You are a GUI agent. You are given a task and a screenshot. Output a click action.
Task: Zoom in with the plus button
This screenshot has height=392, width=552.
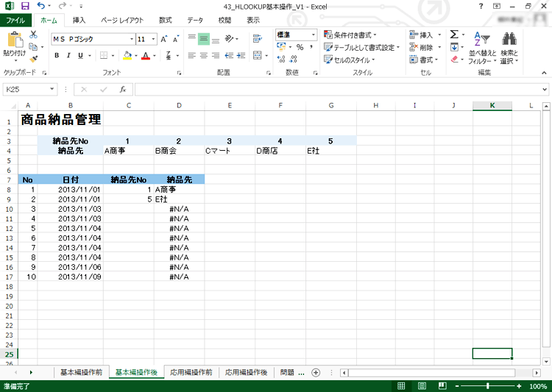pos(519,386)
